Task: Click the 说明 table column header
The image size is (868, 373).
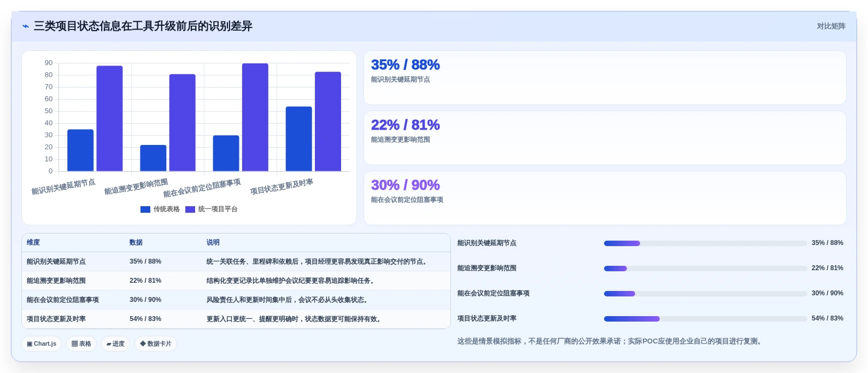Action: point(213,242)
